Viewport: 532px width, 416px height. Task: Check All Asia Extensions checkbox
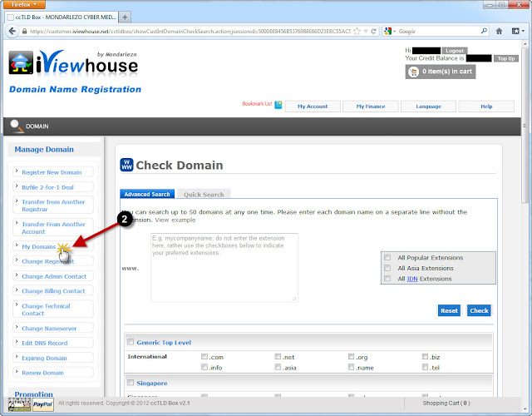click(x=387, y=268)
